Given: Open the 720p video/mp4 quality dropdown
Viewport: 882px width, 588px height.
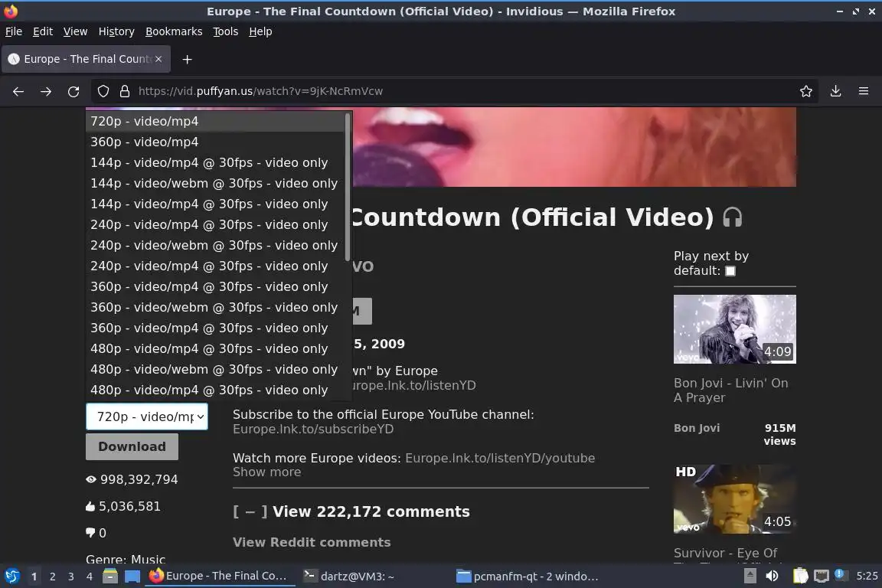Looking at the screenshot, I should point(147,417).
